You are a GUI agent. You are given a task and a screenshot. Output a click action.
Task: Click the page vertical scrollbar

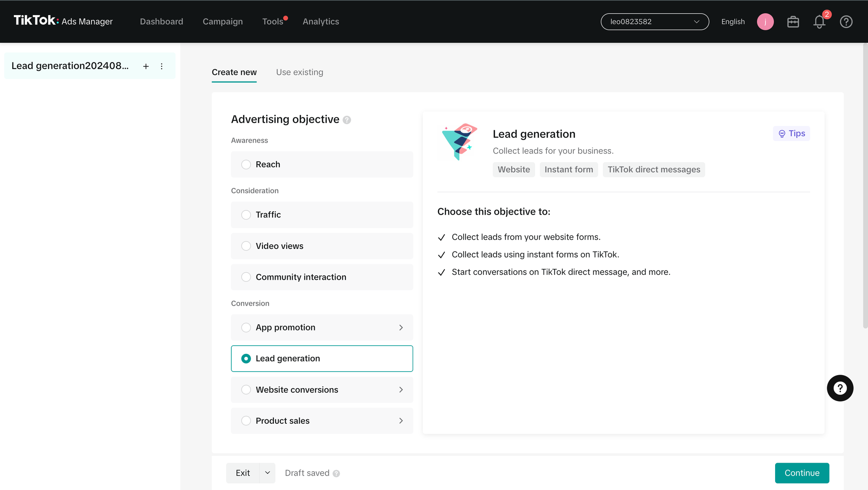tap(865, 186)
